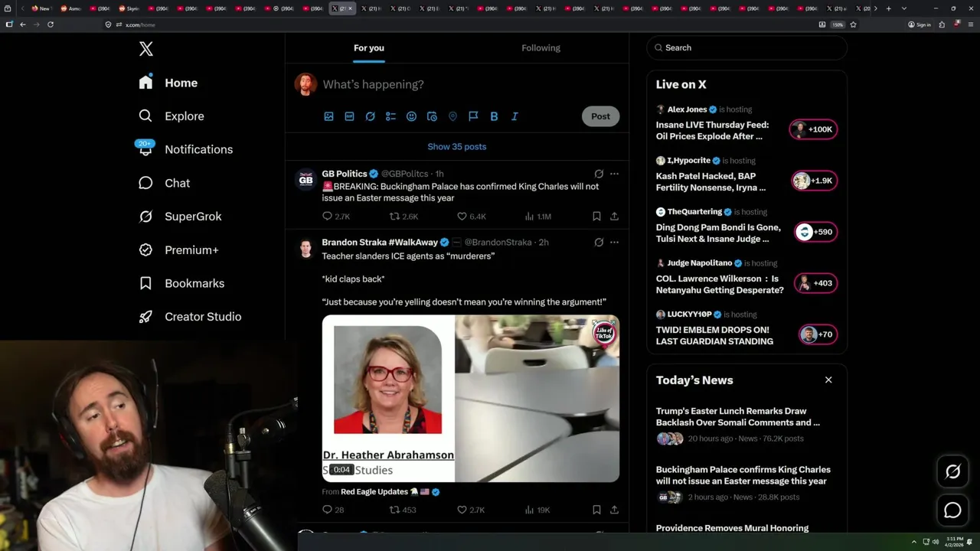Share the Brandon Straka post
Viewport: 980px width, 551px height.
pos(614,510)
